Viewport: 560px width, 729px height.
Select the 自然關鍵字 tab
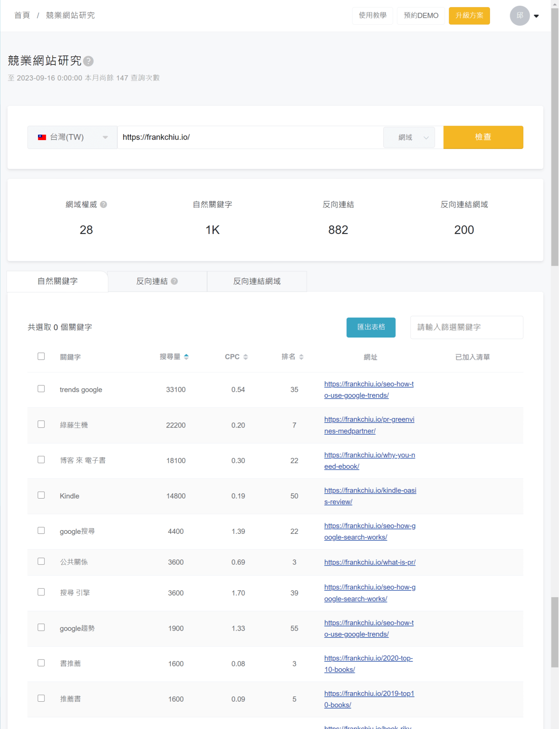[x=58, y=281]
